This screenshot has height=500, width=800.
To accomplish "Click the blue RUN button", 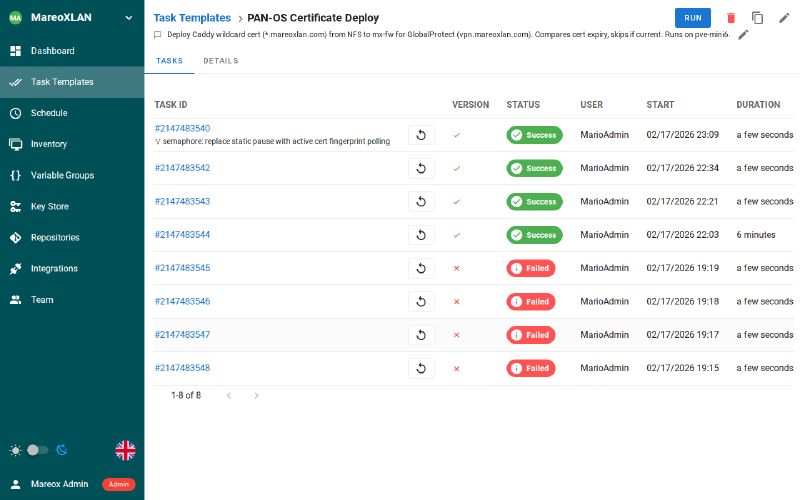I will pos(692,18).
